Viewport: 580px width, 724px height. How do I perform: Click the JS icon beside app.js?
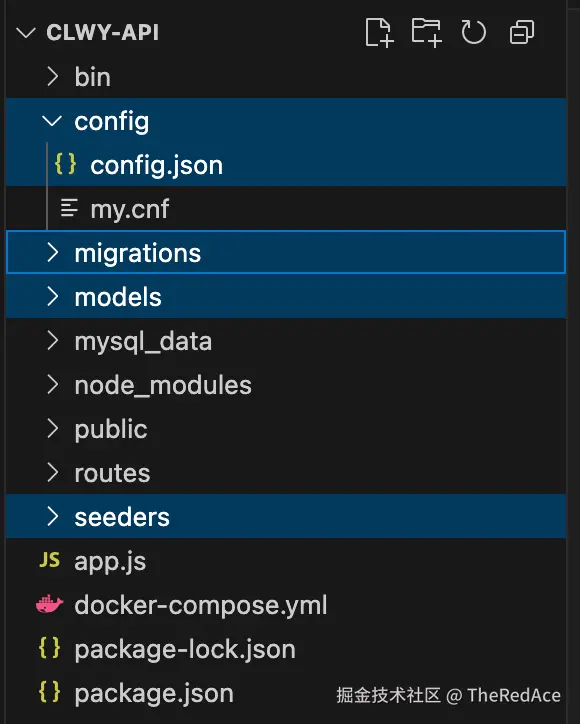tap(50, 560)
